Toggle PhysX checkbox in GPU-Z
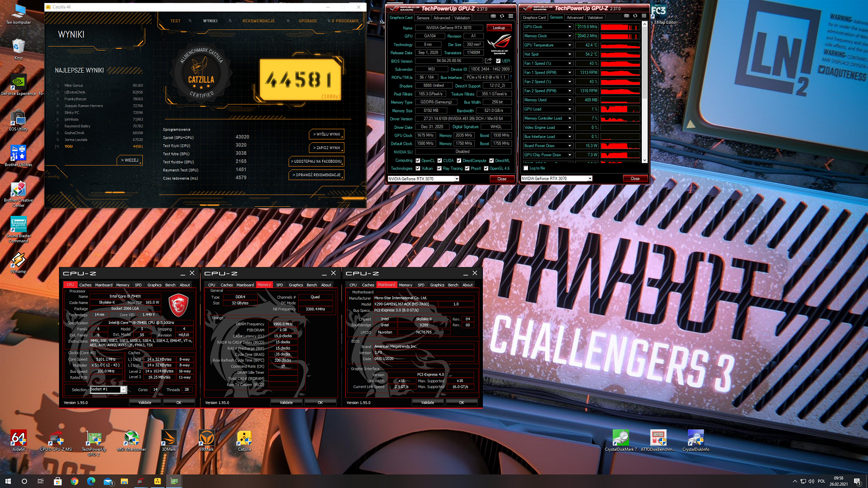The width and height of the screenshot is (868, 488). (x=467, y=168)
